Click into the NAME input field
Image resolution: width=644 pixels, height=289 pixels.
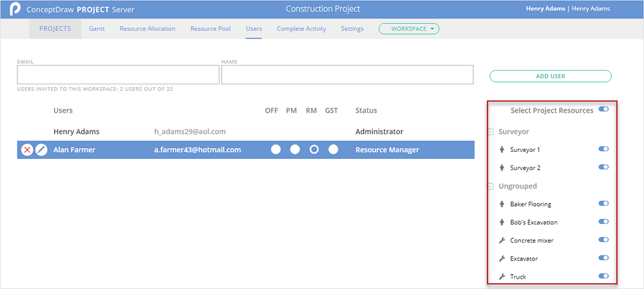point(348,75)
